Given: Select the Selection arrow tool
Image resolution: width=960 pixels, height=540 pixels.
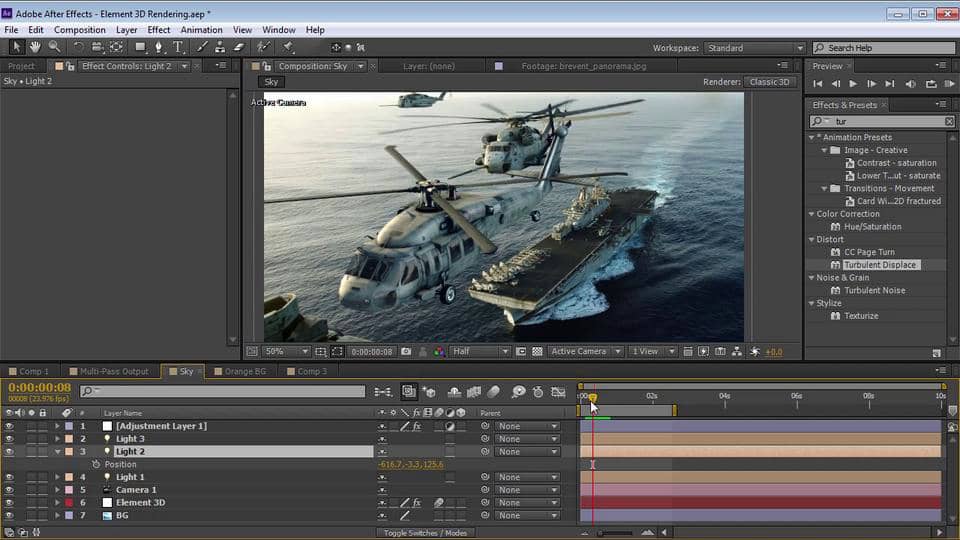Looking at the screenshot, I should (x=17, y=47).
